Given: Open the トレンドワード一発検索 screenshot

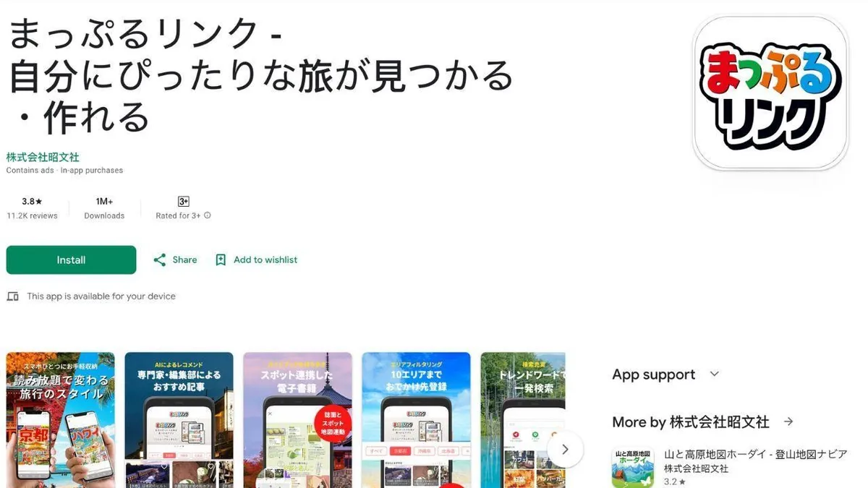Looking at the screenshot, I should 523,420.
